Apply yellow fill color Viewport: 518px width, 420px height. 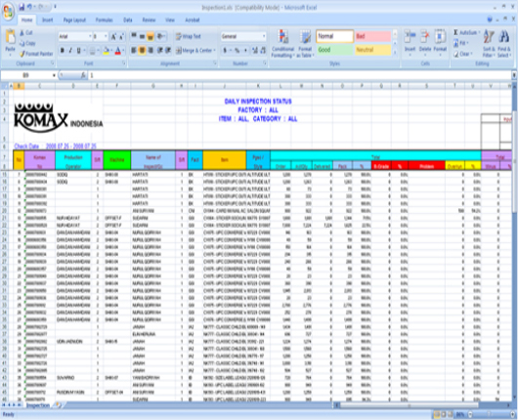pos(107,51)
